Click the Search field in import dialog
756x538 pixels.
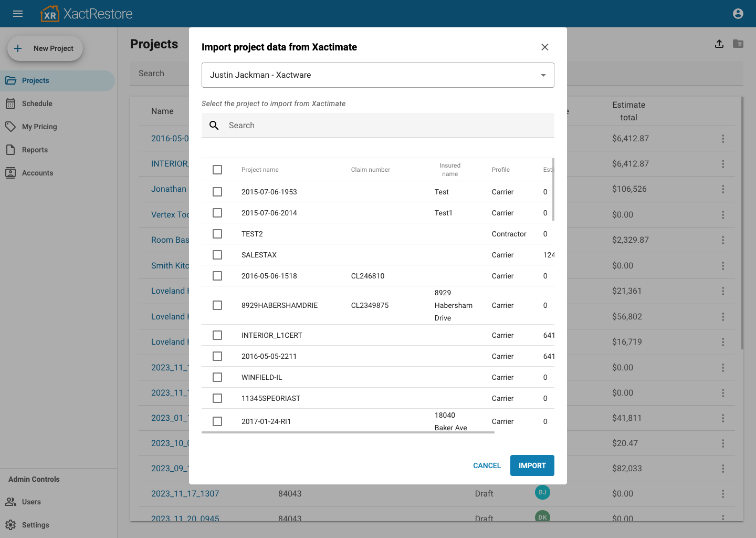click(x=378, y=126)
